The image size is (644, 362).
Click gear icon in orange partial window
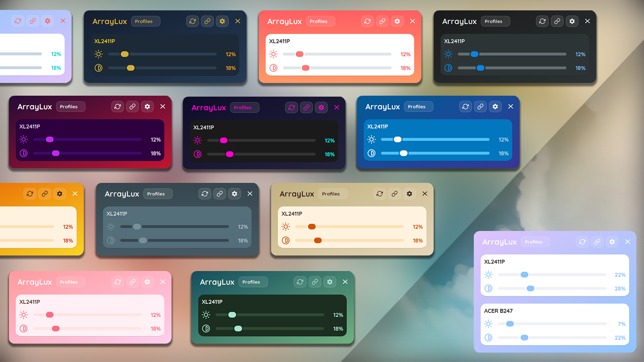[60, 194]
